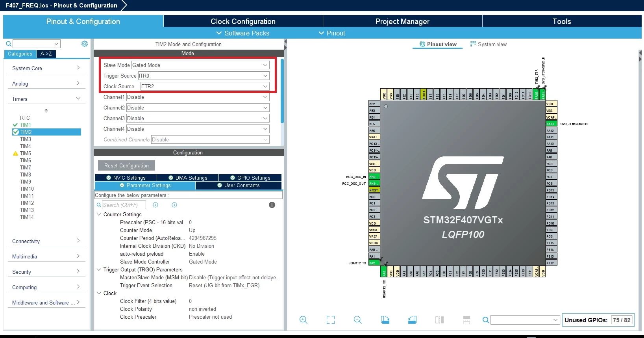The height and width of the screenshot is (338, 644).
Task: Switch to Clock Configuration tab
Action: (x=243, y=21)
